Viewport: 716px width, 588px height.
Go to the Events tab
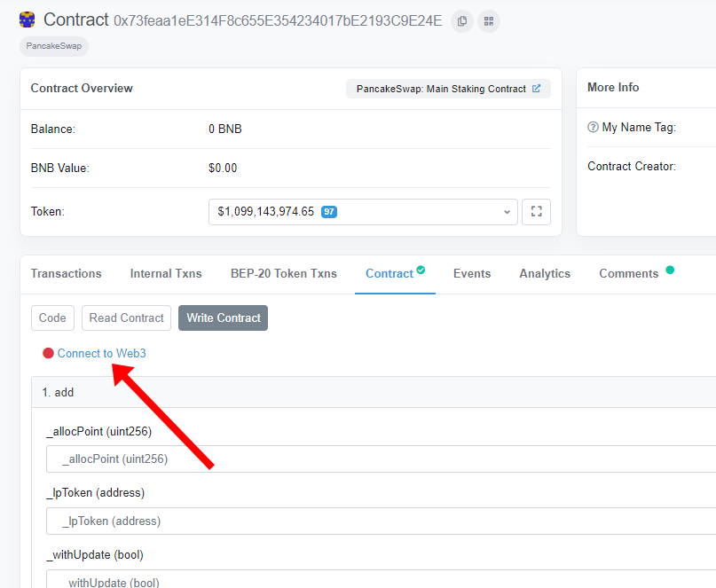tap(472, 273)
